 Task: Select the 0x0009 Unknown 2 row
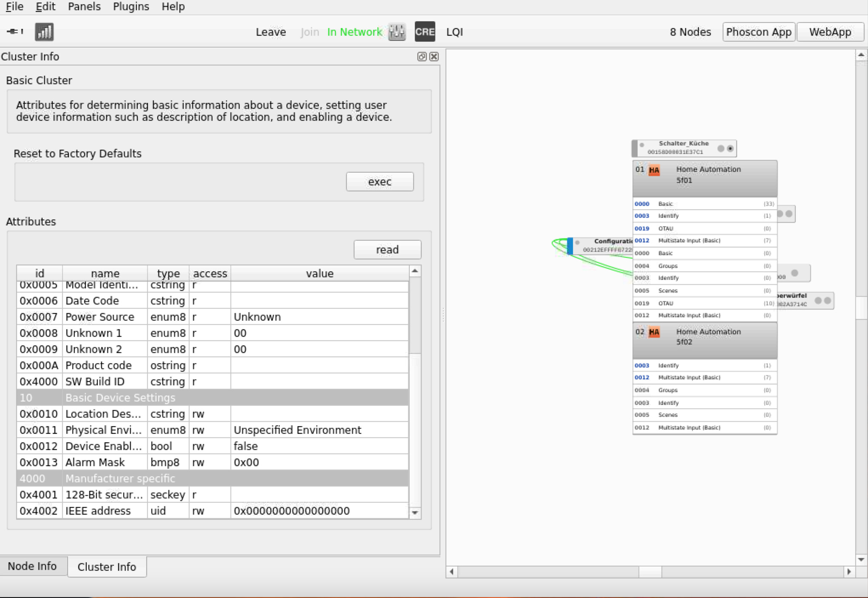tap(213, 349)
